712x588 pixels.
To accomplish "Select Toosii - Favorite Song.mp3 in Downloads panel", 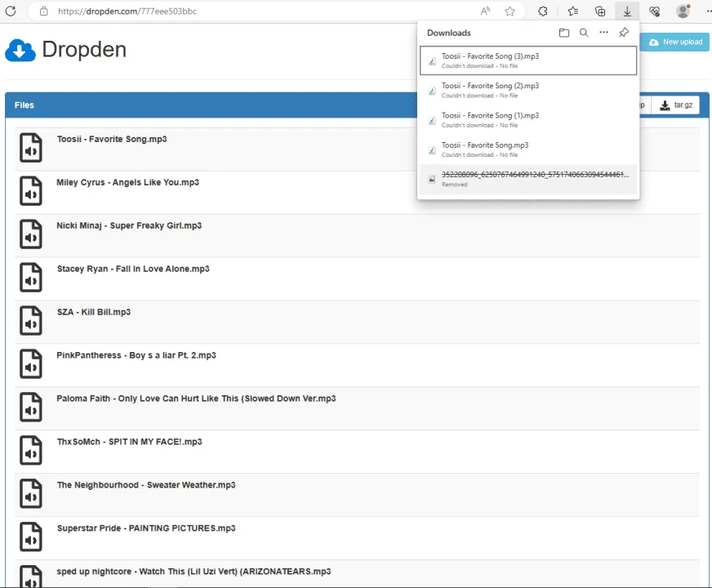I will point(528,149).
